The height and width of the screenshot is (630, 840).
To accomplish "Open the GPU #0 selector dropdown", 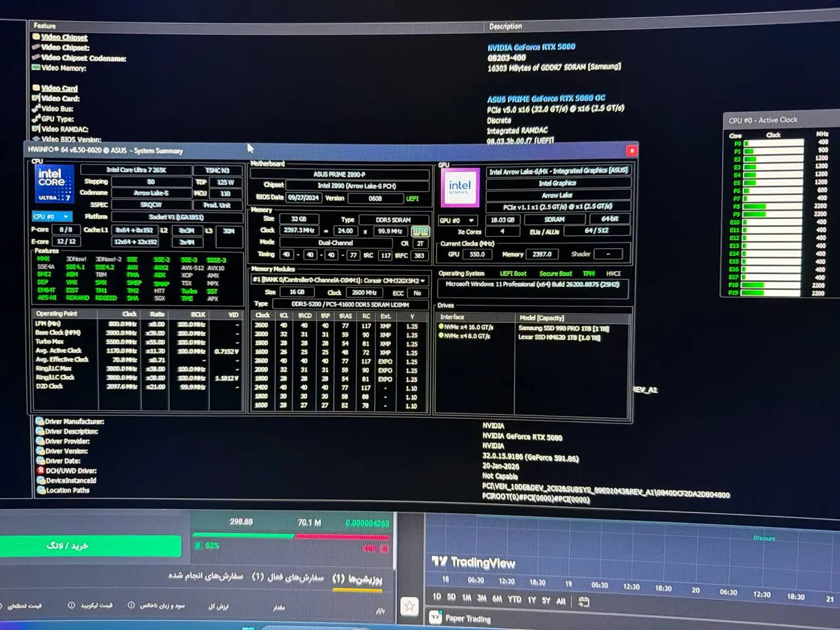I will pyautogui.click(x=457, y=220).
